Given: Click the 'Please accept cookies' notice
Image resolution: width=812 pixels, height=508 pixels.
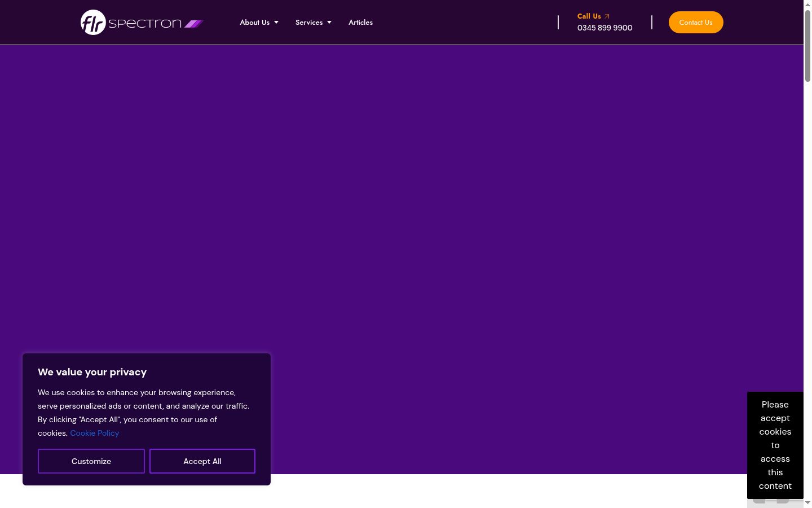Looking at the screenshot, I should pos(775,445).
